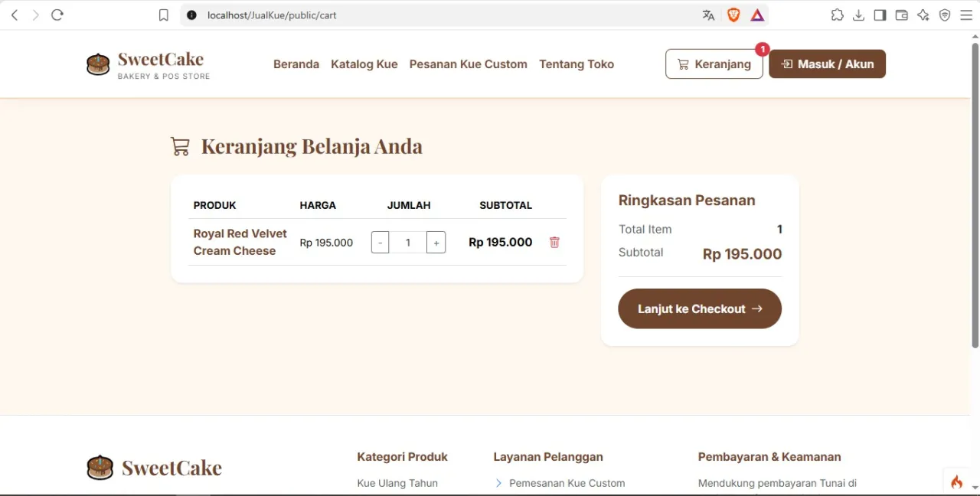
Task: Proceed with Lanjut ke Checkout
Action: (x=700, y=308)
